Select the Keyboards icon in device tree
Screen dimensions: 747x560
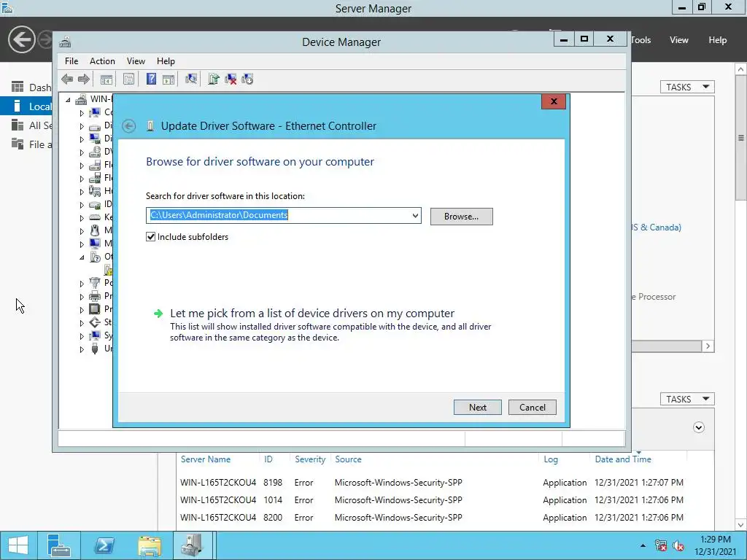95,217
